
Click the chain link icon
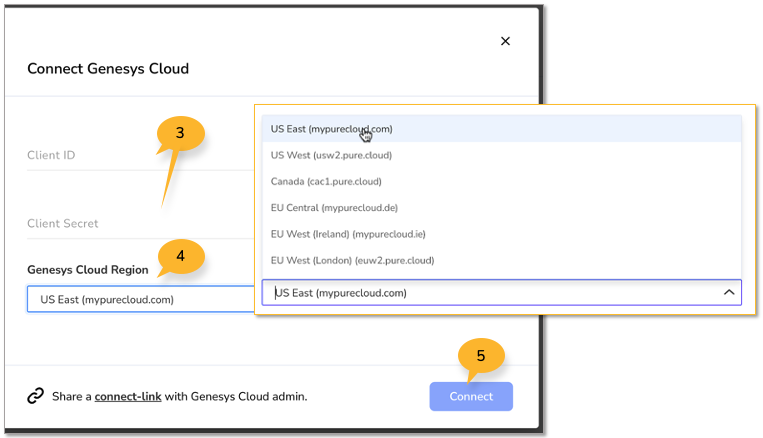click(36, 396)
